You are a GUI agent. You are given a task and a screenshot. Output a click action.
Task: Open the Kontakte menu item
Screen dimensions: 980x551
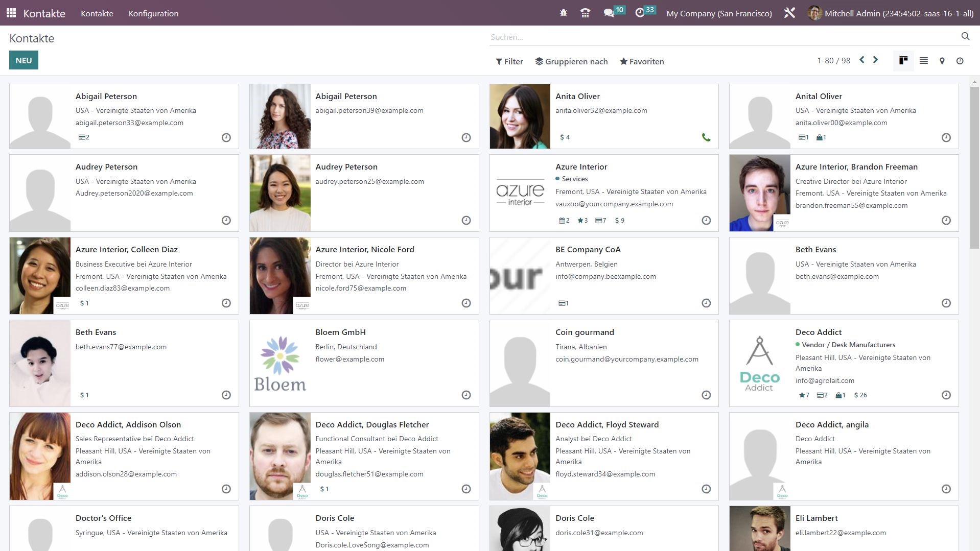pos(97,13)
